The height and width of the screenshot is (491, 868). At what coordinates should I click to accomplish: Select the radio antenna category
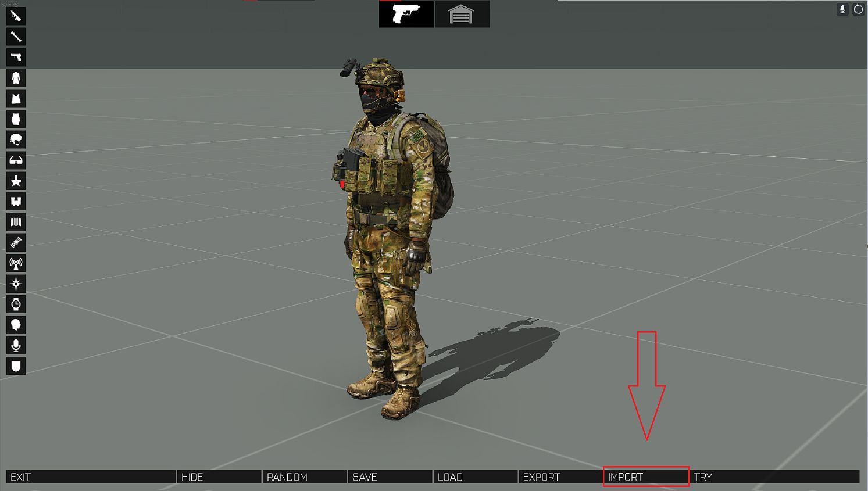tap(16, 263)
